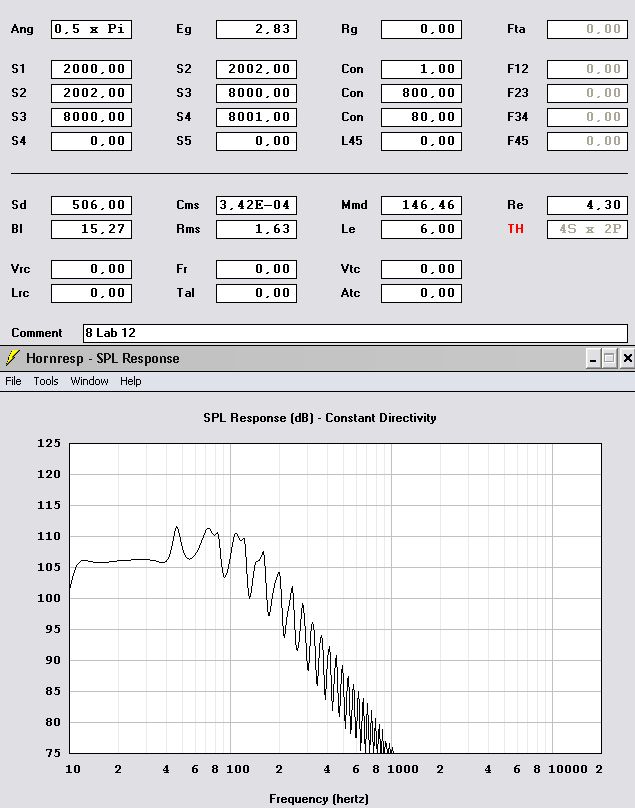Close the SPL Response window

pos(627,358)
